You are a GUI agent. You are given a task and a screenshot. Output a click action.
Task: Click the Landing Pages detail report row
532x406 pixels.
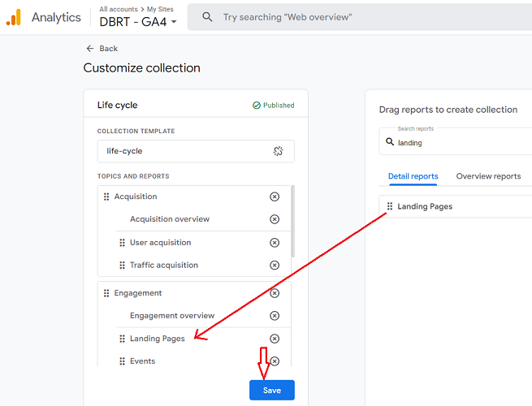(x=456, y=206)
